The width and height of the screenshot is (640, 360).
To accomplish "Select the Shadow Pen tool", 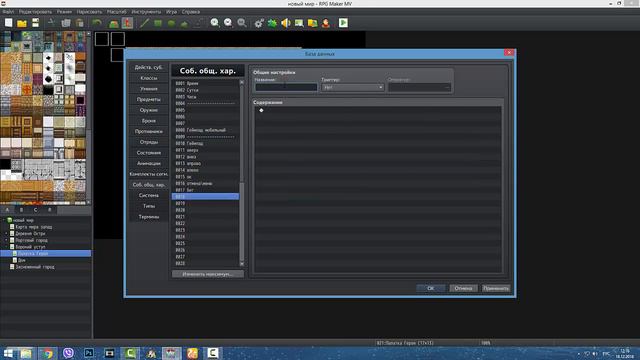I will (198, 23).
